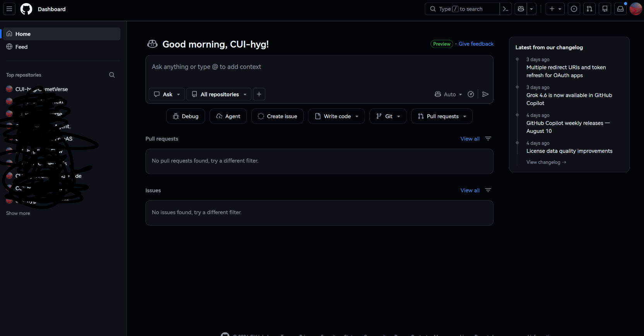
Task: Select Feed in the sidebar
Action: [62, 47]
